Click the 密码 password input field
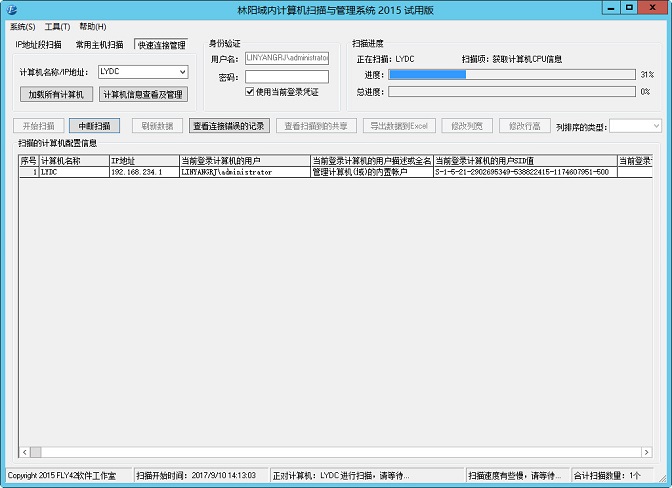Viewport: 672px width, 488px height. [x=286, y=76]
